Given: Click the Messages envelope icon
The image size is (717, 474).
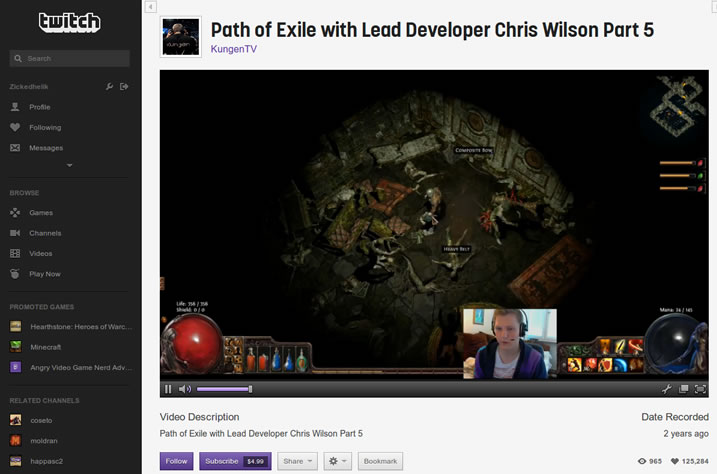Looking at the screenshot, I should (x=15, y=148).
